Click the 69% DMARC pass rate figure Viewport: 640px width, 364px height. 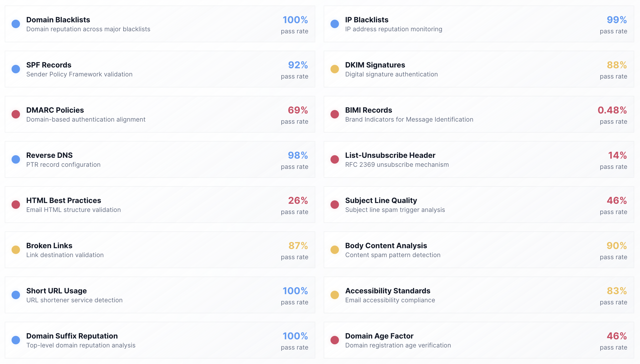[x=298, y=110]
